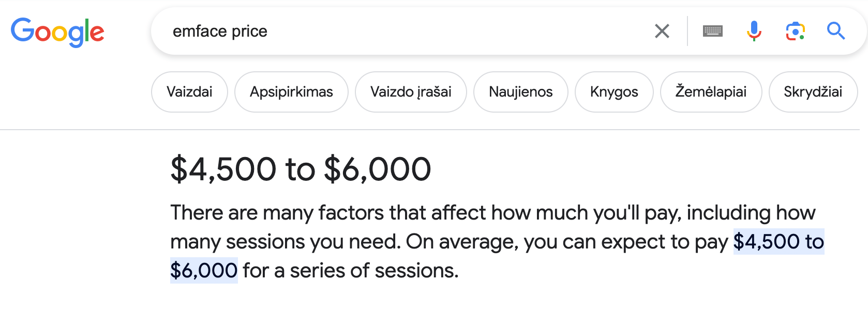Go to Knygos books filter

[614, 92]
